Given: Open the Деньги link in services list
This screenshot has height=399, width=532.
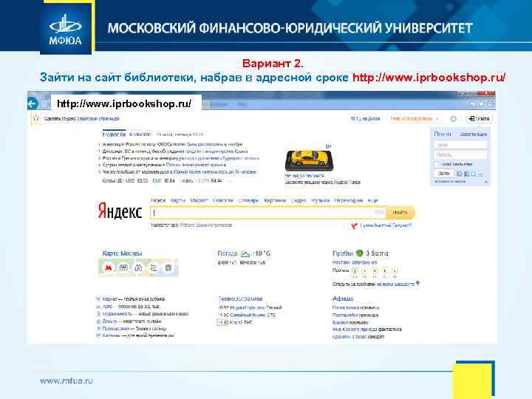Looking at the screenshot, I should tap(109, 321).
